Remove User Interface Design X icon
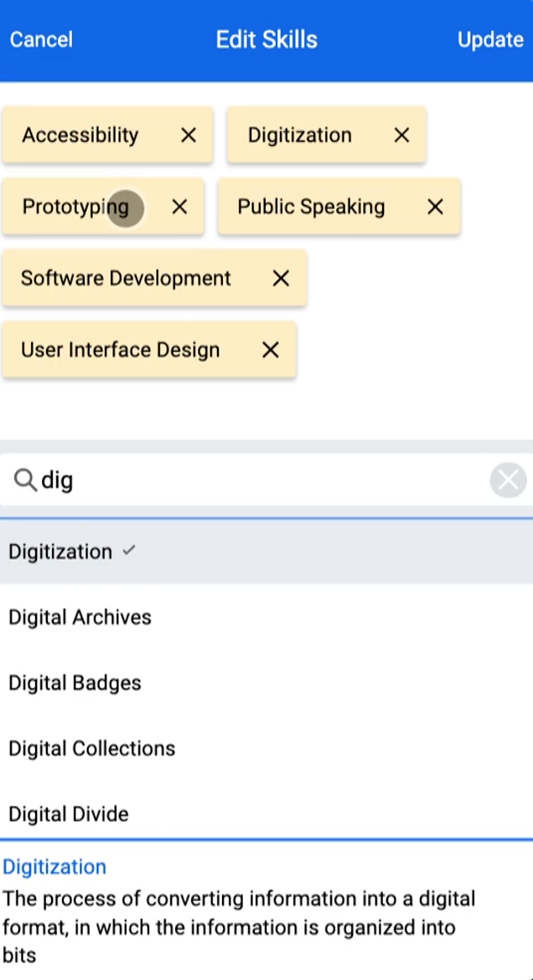The image size is (533, 980). click(x=270, y=350)
